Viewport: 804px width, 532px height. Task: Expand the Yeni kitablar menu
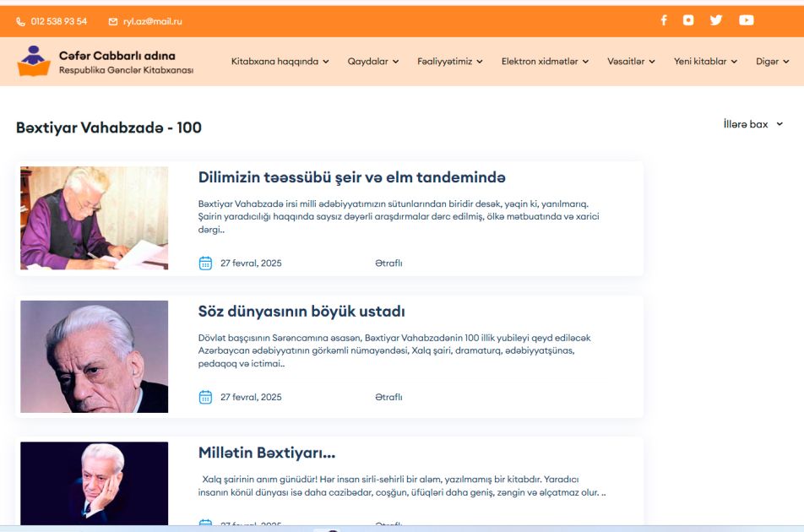point(705,62)
